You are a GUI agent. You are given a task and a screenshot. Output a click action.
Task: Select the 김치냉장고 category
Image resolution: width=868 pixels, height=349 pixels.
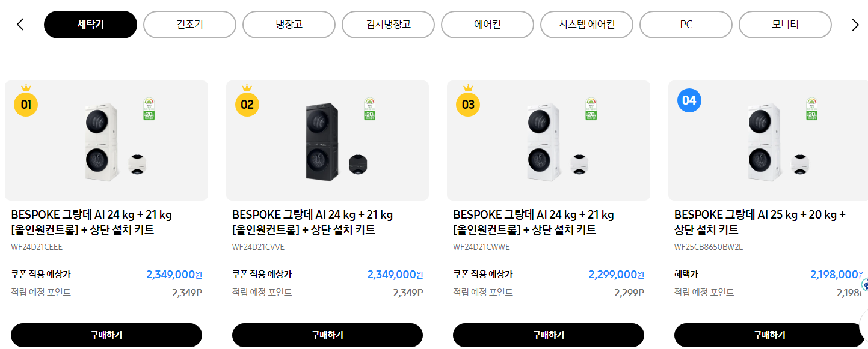[x=388, y=25]
